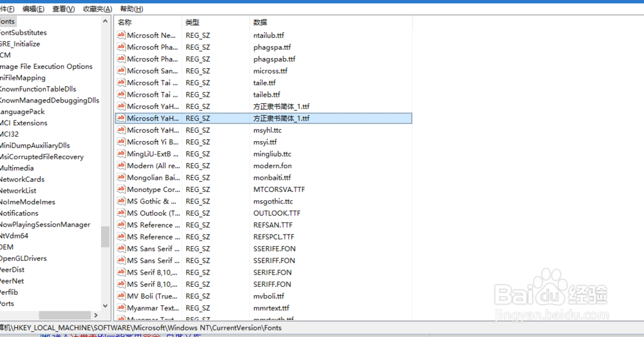The width and height of the screenshot is (644, 337).
Task: Click the ab icon in the SERIFF.FON row
Action: (121, 284)
